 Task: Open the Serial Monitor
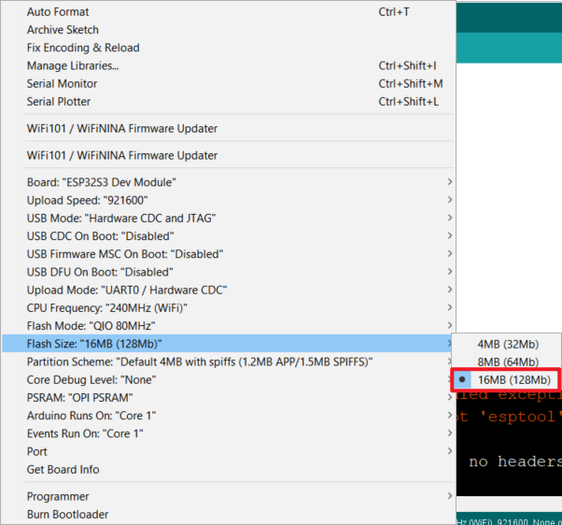click(x=229, y=83)
